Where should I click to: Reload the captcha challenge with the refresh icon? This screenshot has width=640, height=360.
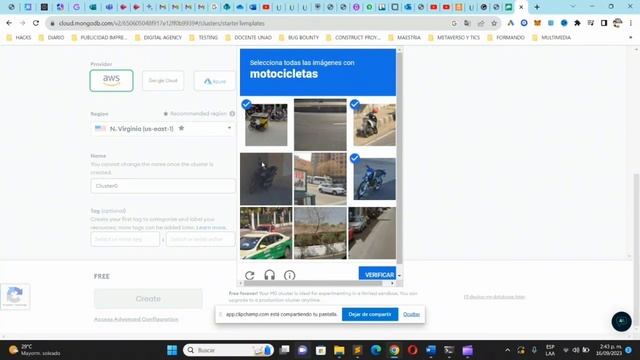click(x=250, y=276)
